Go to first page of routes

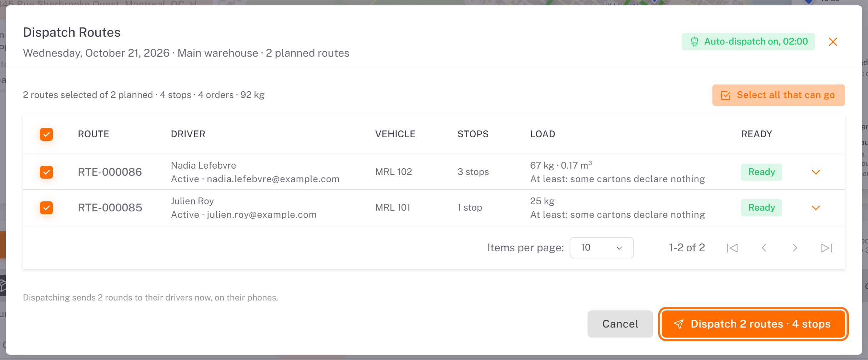point(732,248)
